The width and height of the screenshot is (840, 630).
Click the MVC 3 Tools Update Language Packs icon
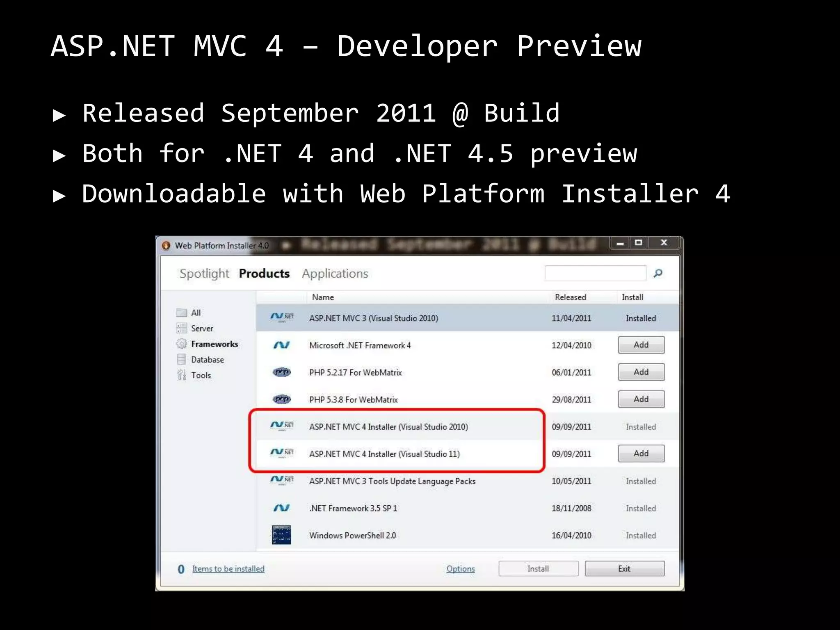coord(282,480)
